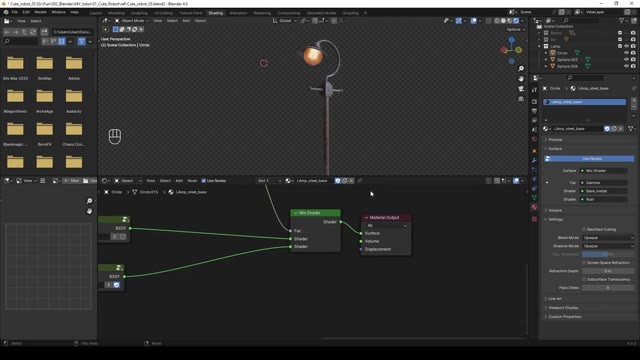
Task: Click the viewport zoom magnifier icon
Action: [x=521, y=69]
